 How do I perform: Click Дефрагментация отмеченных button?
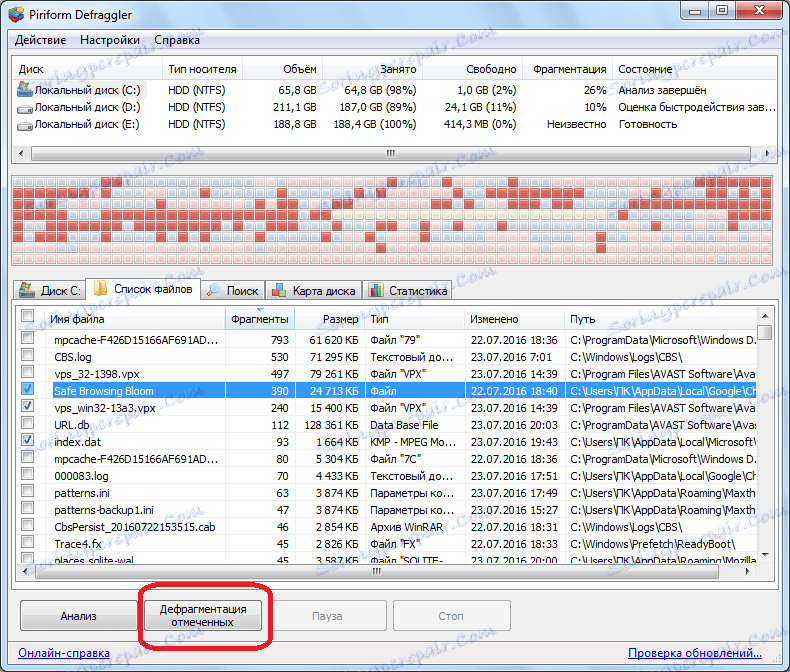coord(203,616)
